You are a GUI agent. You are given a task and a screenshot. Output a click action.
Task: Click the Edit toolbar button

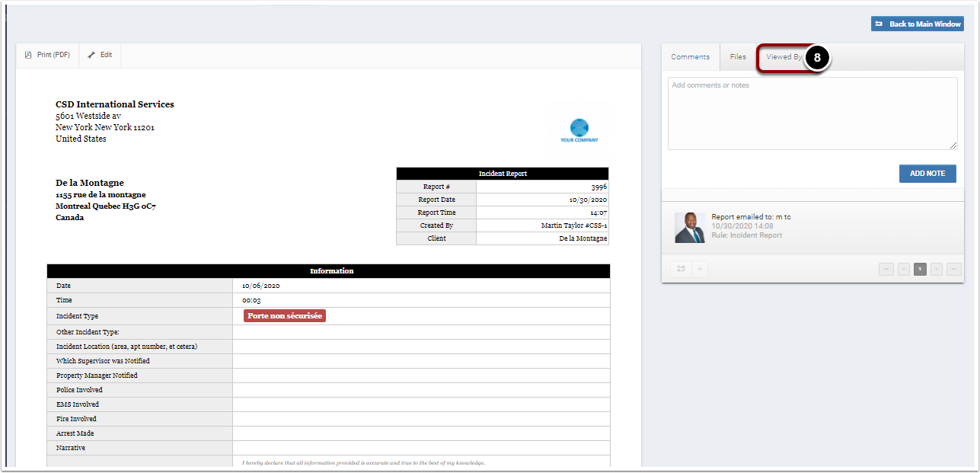click(100, 55)
